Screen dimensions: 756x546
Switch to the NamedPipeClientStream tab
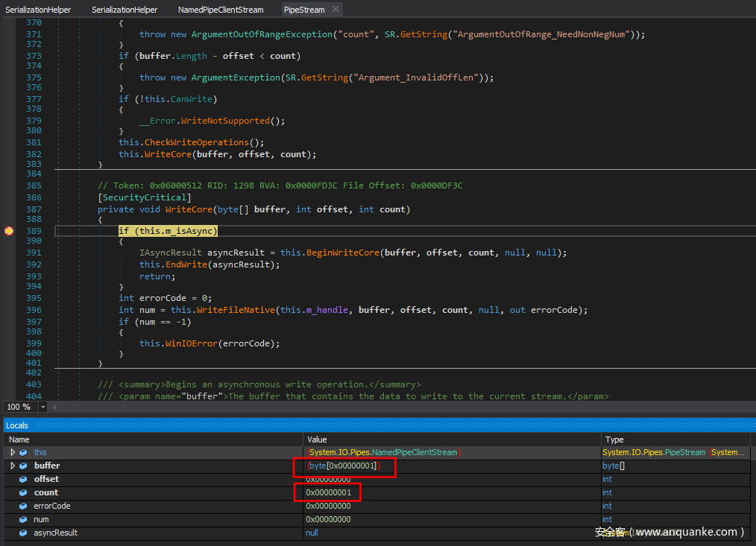(x=221, y=10)
